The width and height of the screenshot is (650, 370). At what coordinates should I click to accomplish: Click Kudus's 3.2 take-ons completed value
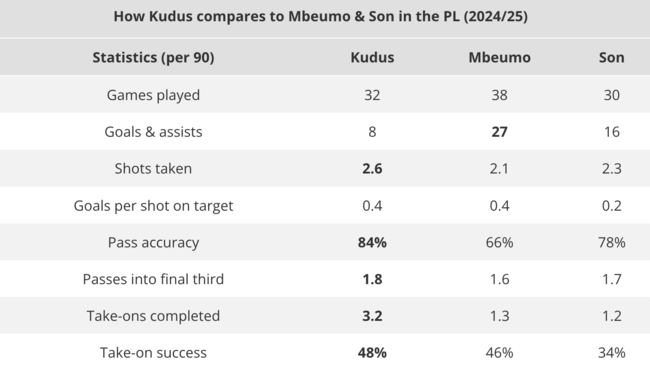pos(372,316)
